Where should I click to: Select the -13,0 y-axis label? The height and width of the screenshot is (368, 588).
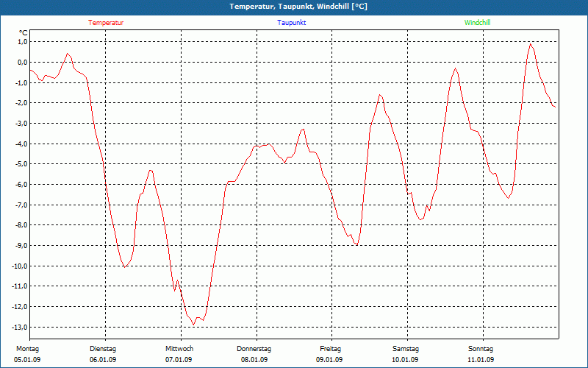21,327
